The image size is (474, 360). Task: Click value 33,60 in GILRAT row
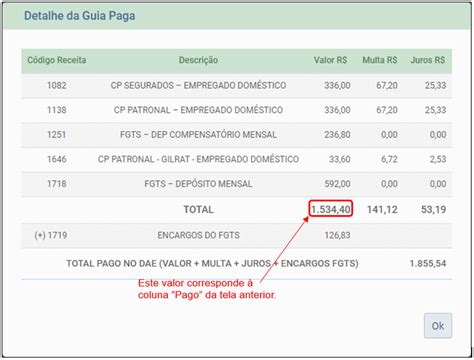click(340, 159)
